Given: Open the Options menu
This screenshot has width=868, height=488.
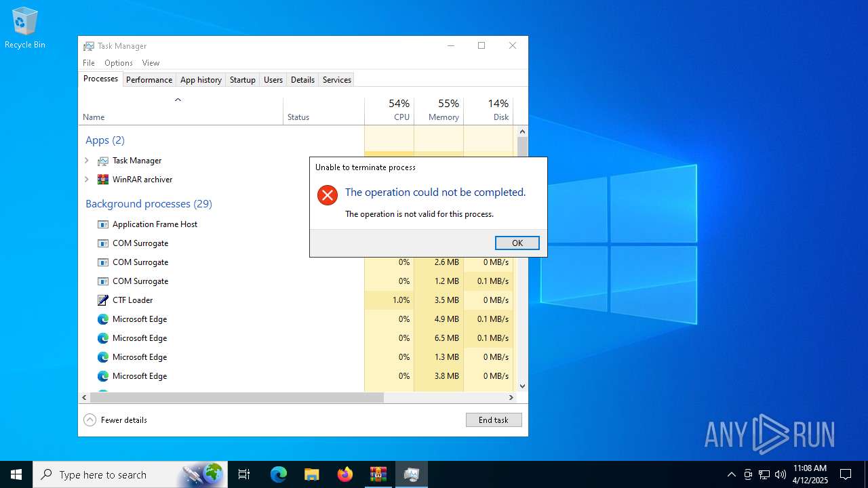Looking at the screenshot, I should point(119,63).
